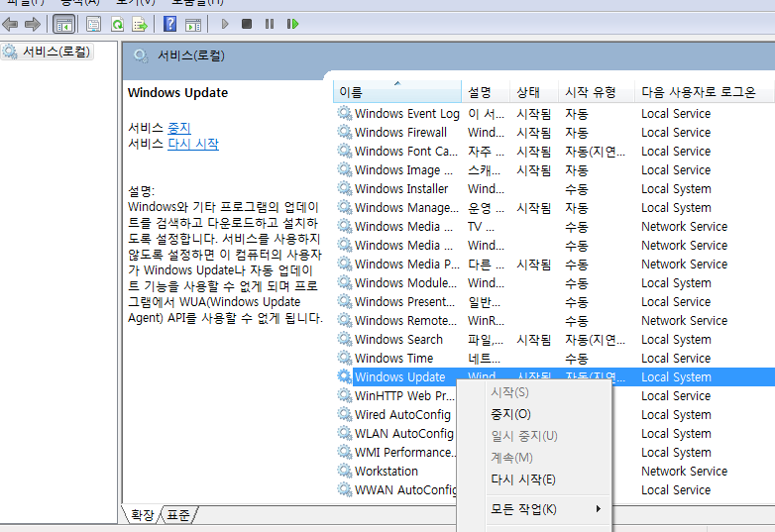Viewport: 775px width, 532px height.
Task: Sort by the 시작 유형 column header
Action: click(597, 92)
